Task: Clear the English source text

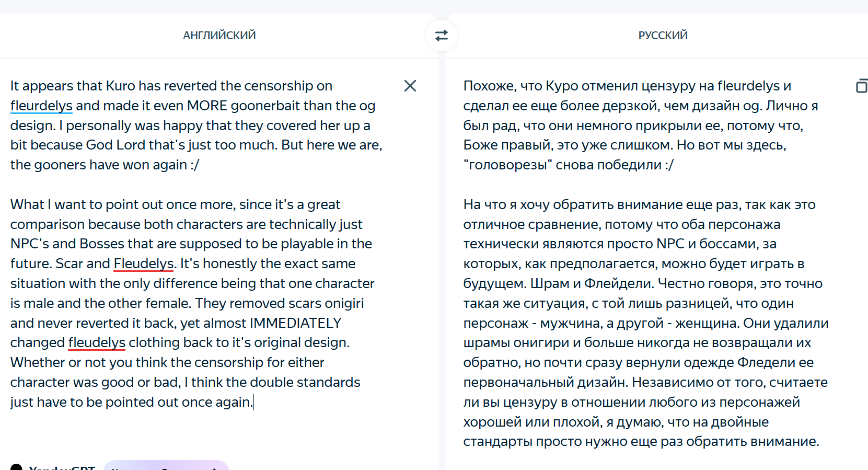Action: (x=410, y=86)
